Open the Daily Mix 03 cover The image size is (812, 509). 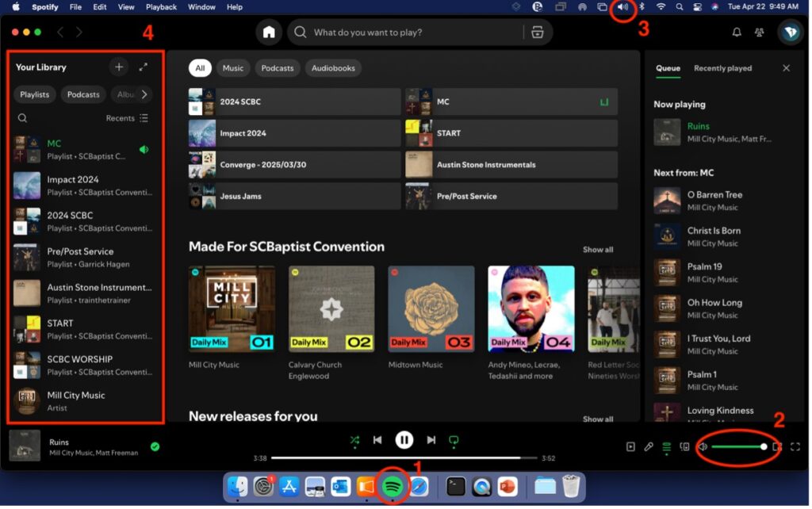(431, 309)
